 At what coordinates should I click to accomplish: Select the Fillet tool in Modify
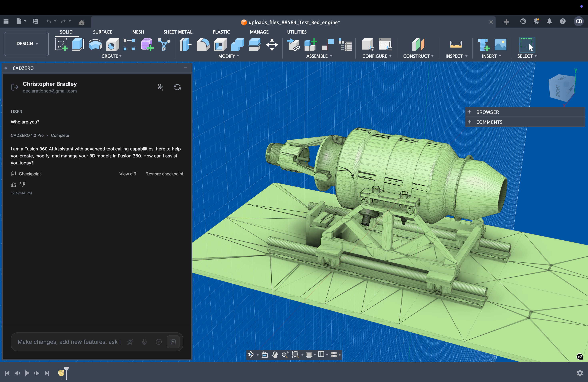203,45
